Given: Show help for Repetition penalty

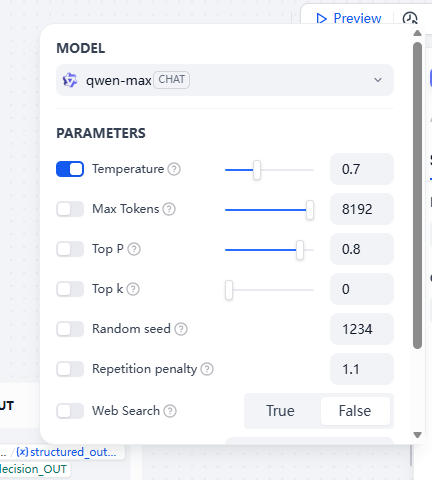Looking at the screenshot, I should point(207,369).
